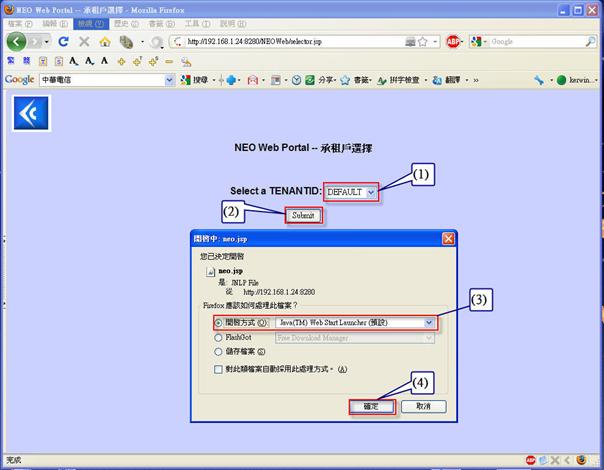Select the 開啟方式 radio button

click(x=219, y=323)
